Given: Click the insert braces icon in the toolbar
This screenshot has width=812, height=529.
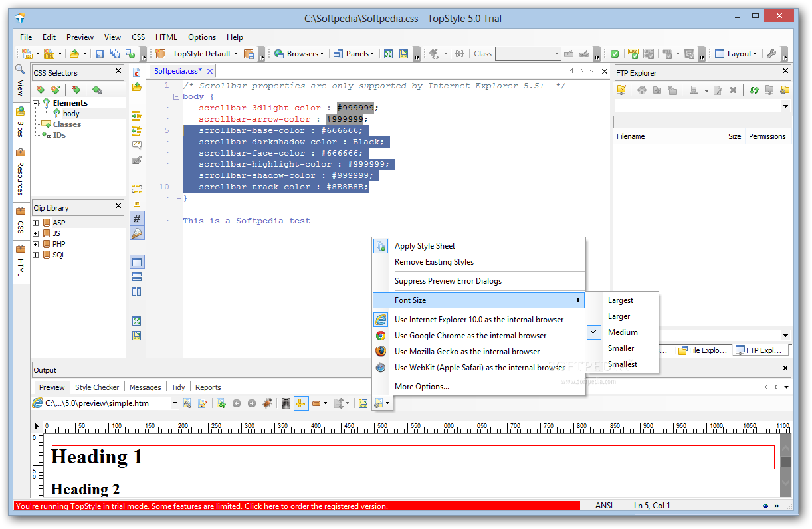Looking at the screenshot, I should click(459, 54).
